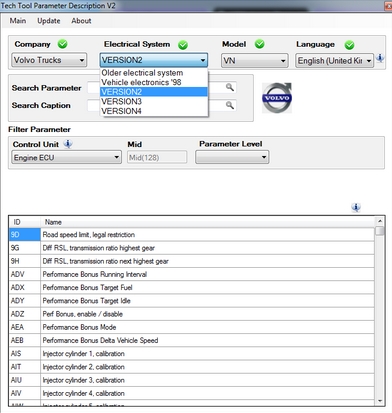Click the Mid(128) field
392x413 pixels.
click(157, 157)
